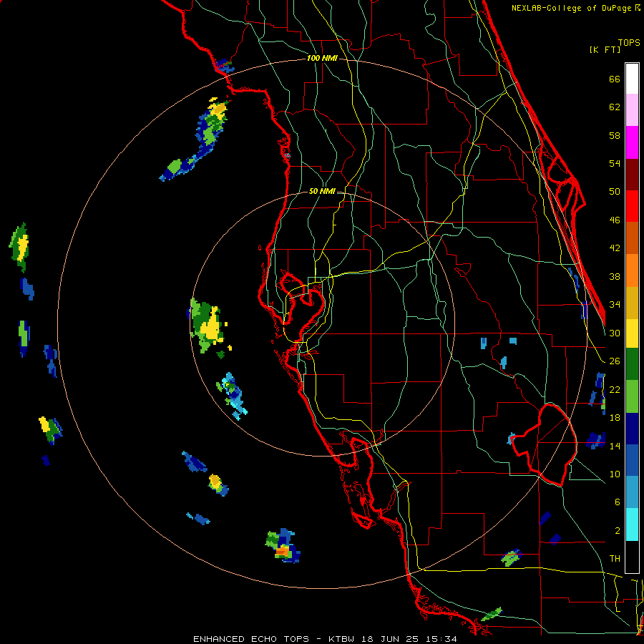Pick the light orange legend color band
The height and width of the screenshot is (644, 644).
(x=632, y=270)
